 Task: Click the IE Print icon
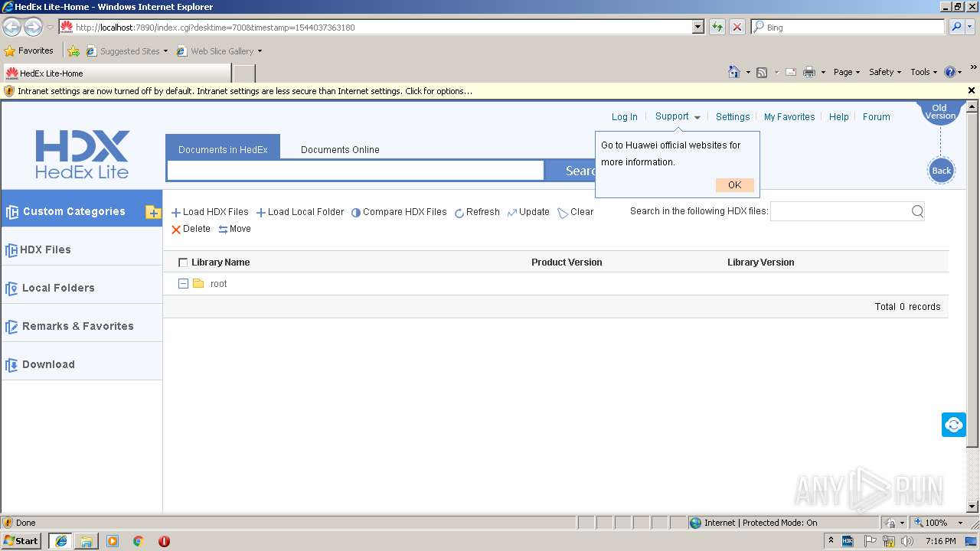[x=809, y=72]
